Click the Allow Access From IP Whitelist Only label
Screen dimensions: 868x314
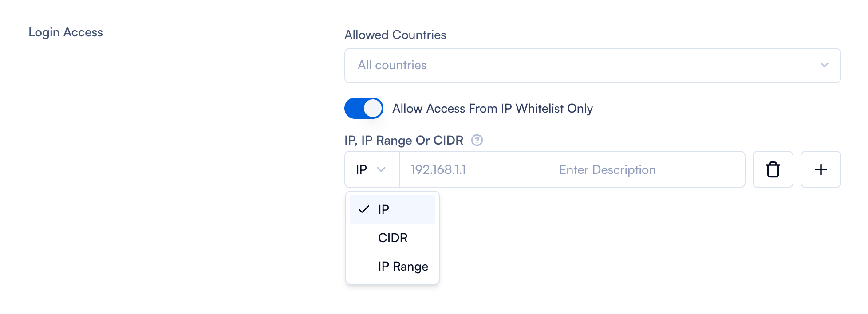tap(492, 109)
